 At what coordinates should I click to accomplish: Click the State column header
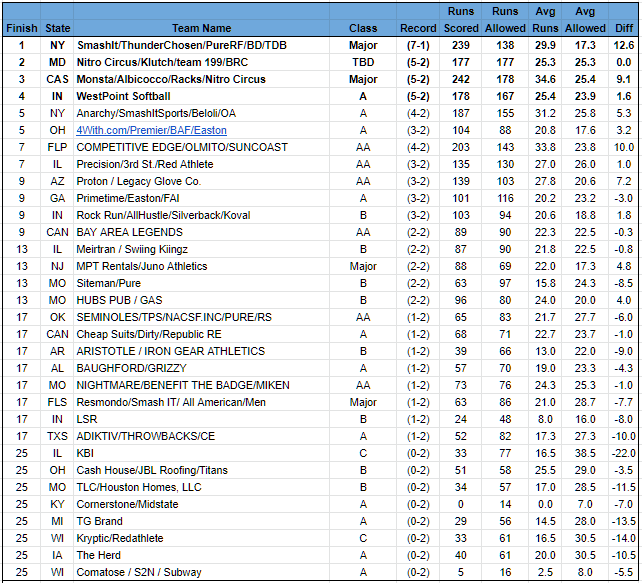coord(57,28)
